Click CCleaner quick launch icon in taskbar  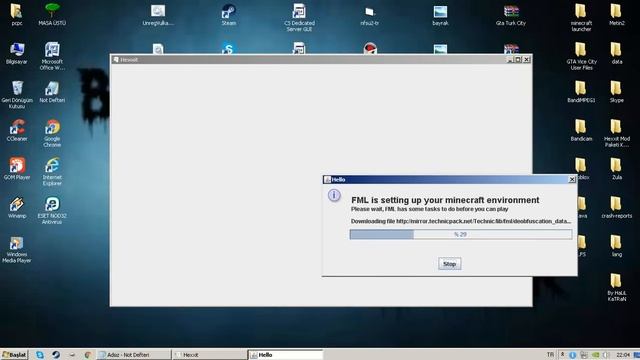click(87, 355)
